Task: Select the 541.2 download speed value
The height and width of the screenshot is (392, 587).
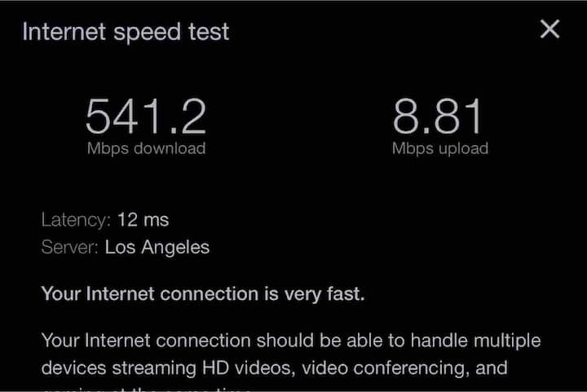Action: 146,116
